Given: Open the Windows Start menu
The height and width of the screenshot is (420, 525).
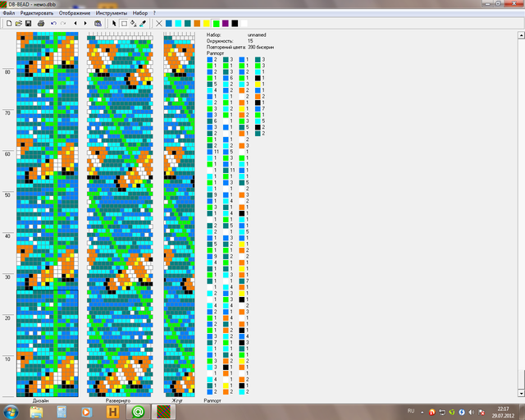Looking at the screenshot, I should tap(11, 412).
